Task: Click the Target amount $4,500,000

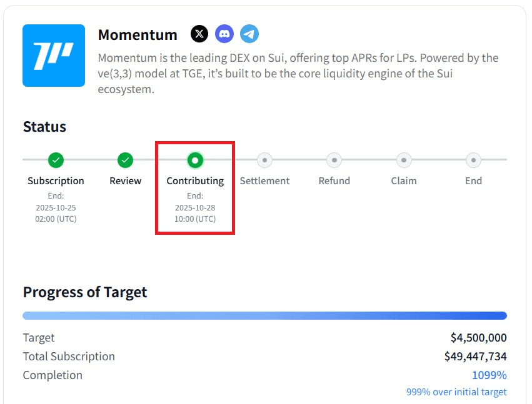Action: click(x=478, y=338)
